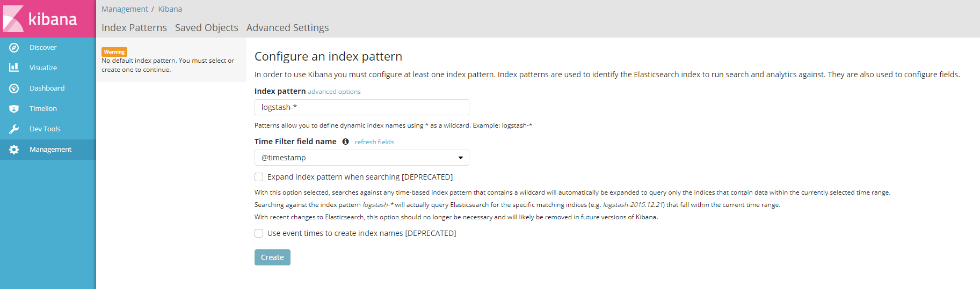Open Discover via the compass icon

click(x=14, y=48)
